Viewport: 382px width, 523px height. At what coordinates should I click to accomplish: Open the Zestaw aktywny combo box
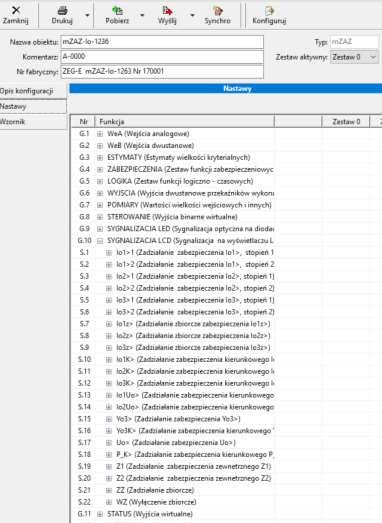pos(354,57)
